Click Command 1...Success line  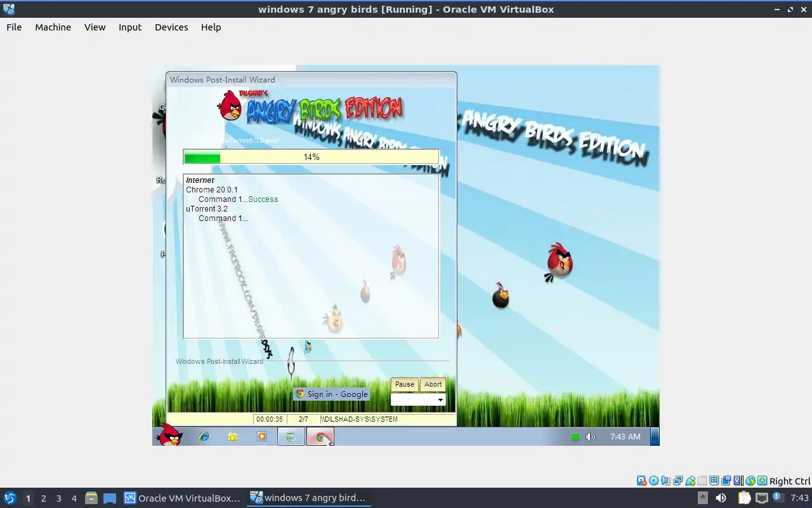click(239, 199)
